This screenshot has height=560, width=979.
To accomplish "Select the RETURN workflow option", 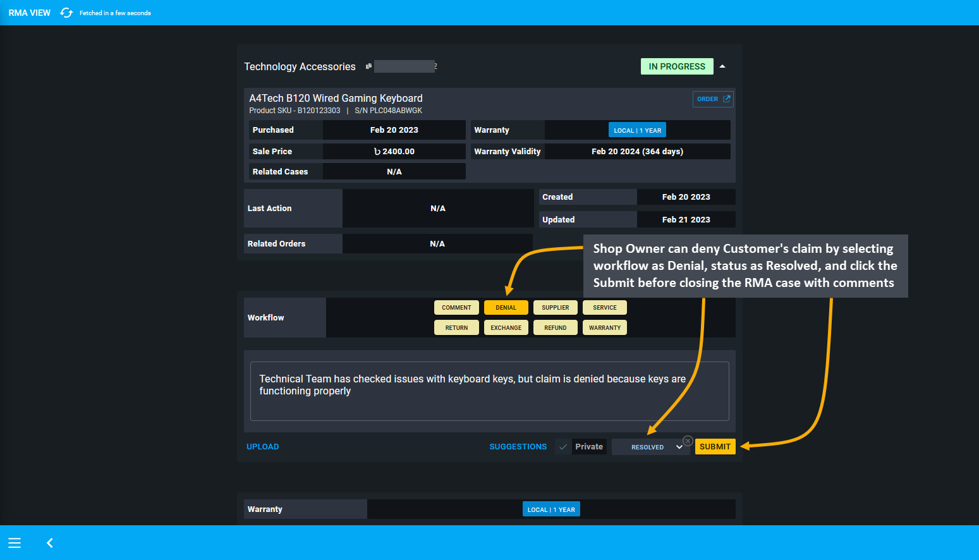I will pos(456,328).
